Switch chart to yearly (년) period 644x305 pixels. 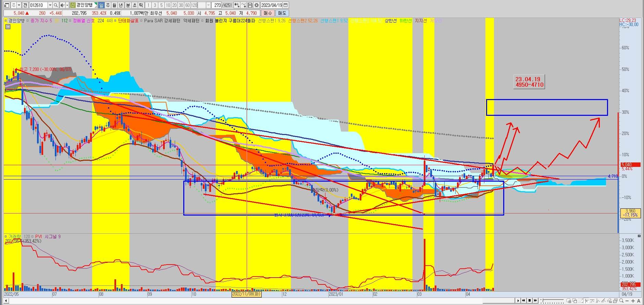121,5
